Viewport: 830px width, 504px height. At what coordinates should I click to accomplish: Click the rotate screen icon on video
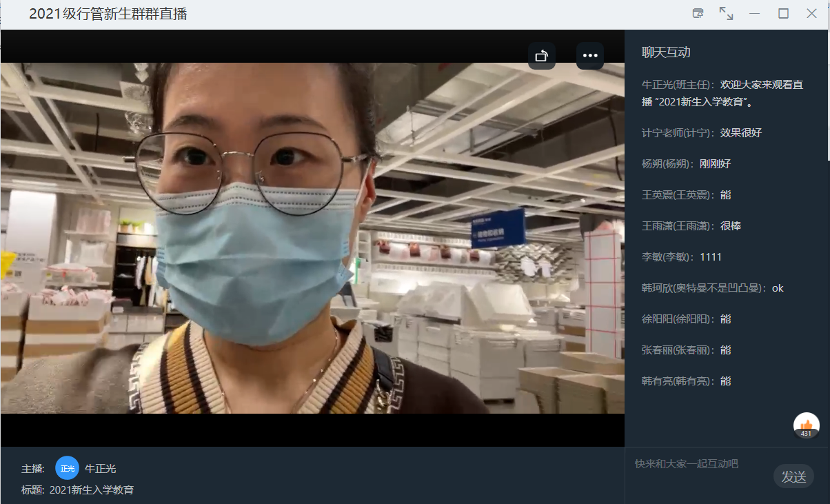tap(542, 56)
